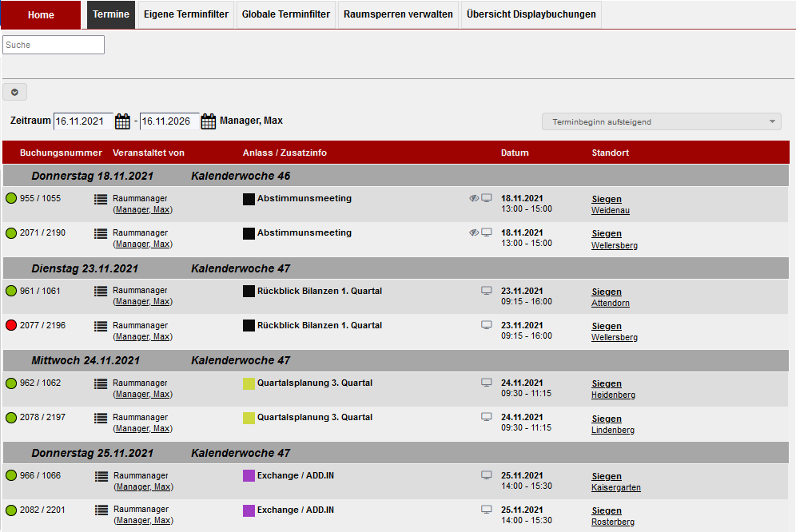Viewport: 796px width, 532px height.
Task: Open the Rosterberg location link
Action: point(613,522)
